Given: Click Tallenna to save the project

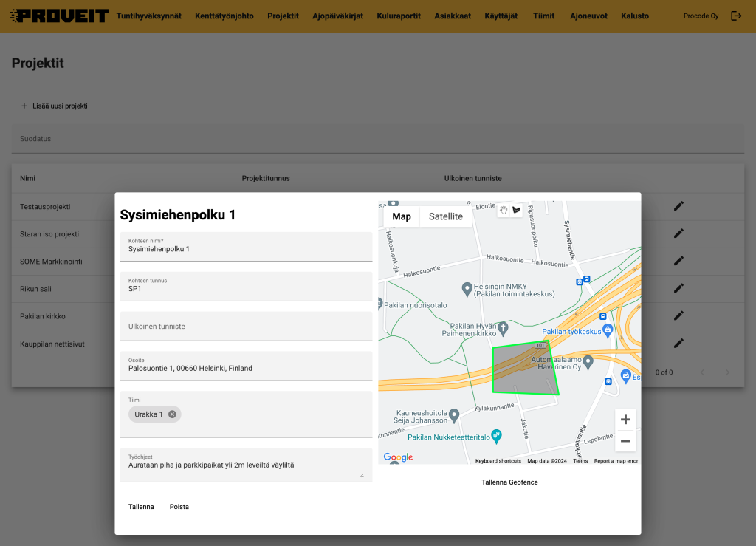Looking at the screenshot, I should (x=141, y=507).
